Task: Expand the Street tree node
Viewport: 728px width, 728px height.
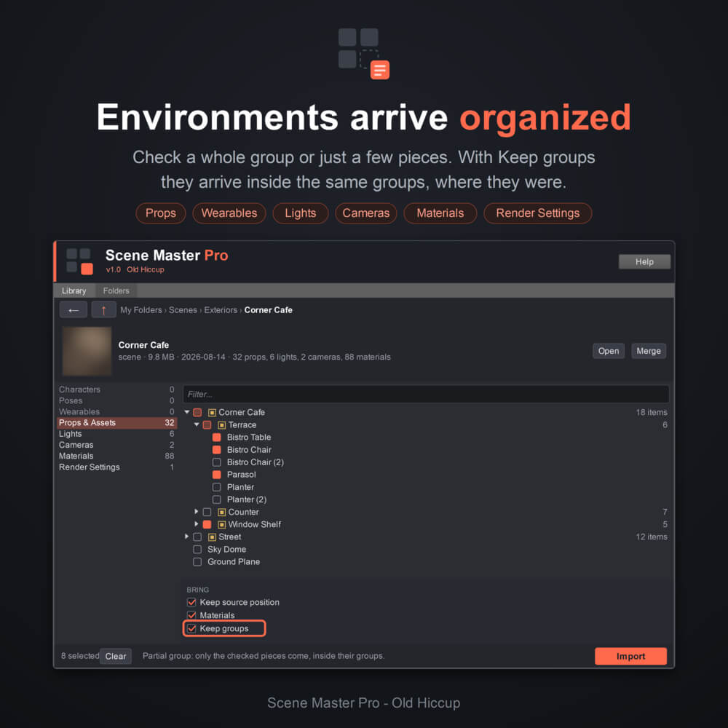Action: [x=186, y=537]
